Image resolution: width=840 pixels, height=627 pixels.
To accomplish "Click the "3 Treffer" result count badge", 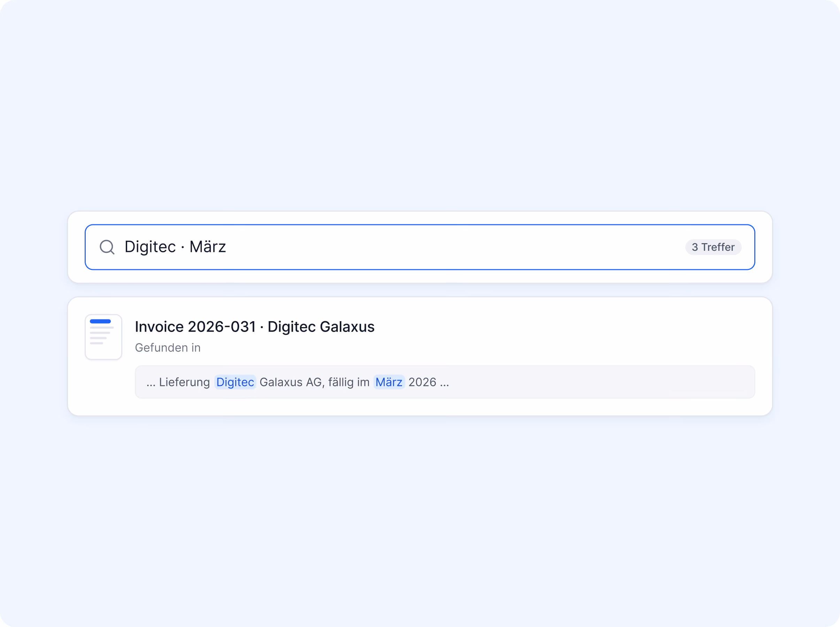I will [x=713, y=247].
